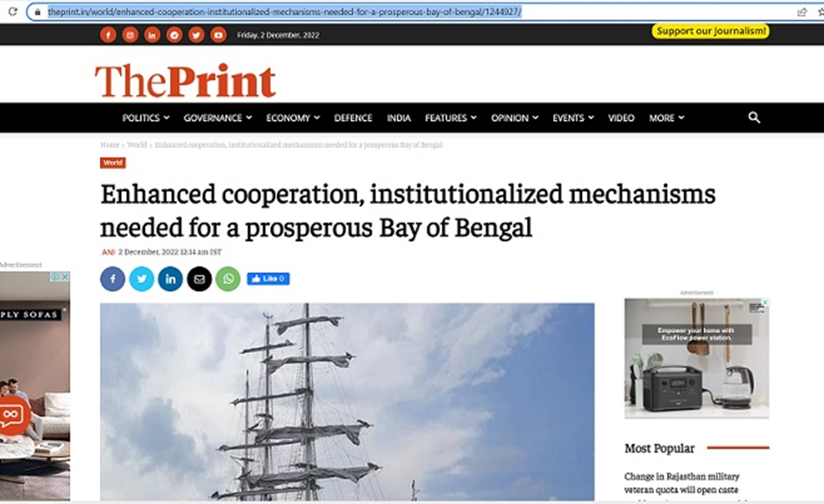Image resolution: width=824 pixels, height=504 pixels.
Task: Click the World breadcrumb link
Action: [137, 145]
